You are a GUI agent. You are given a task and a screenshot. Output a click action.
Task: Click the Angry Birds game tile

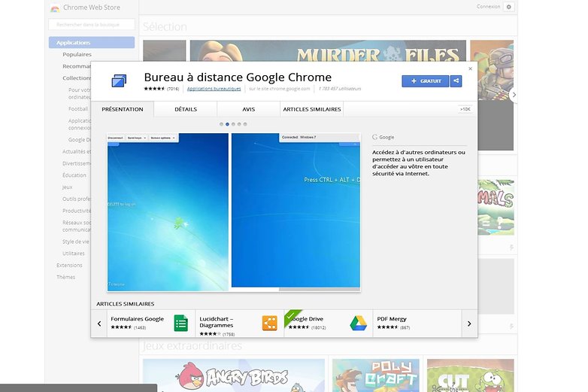(234, 375)
